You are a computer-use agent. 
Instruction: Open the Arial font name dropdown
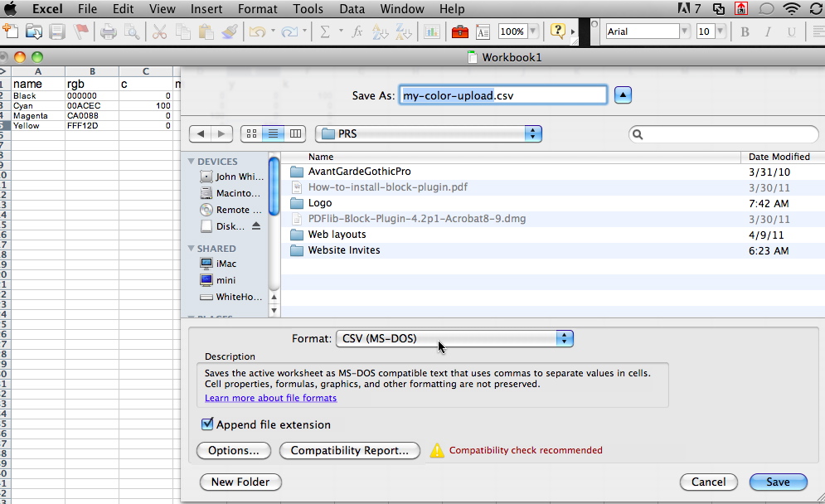(684, 31)
